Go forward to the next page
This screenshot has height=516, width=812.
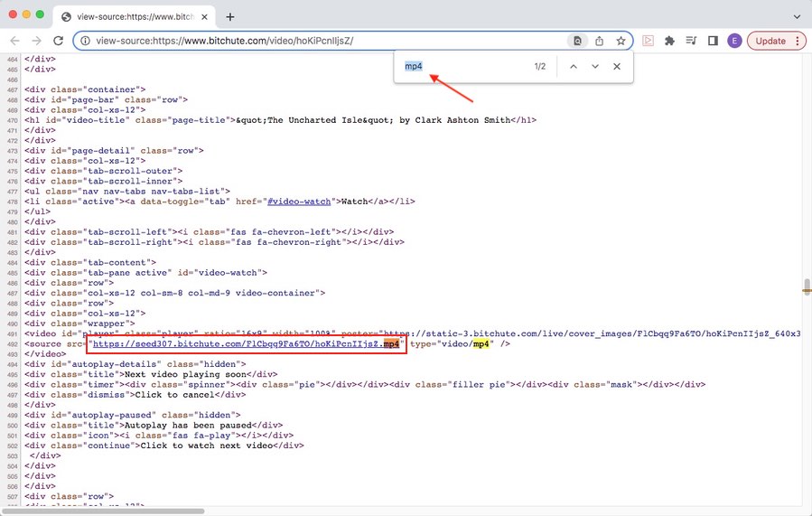(36, 41)
